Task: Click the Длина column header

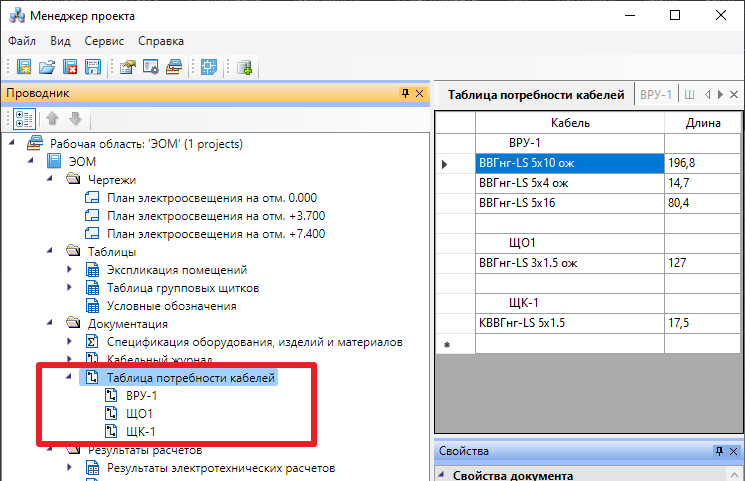Action: (704, 122)
